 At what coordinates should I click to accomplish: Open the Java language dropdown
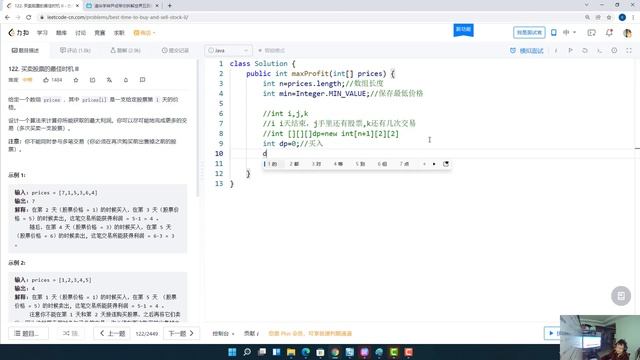(228, 50)
